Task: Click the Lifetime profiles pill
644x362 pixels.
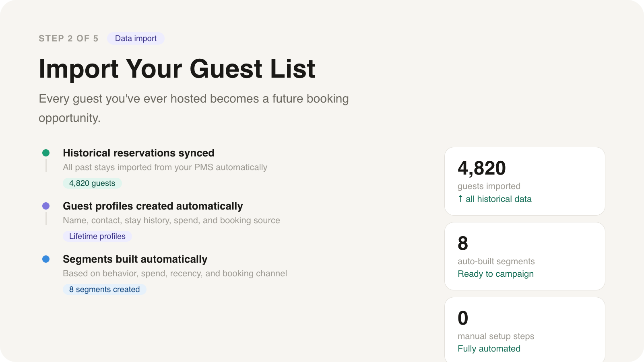Action: point(97,236)
